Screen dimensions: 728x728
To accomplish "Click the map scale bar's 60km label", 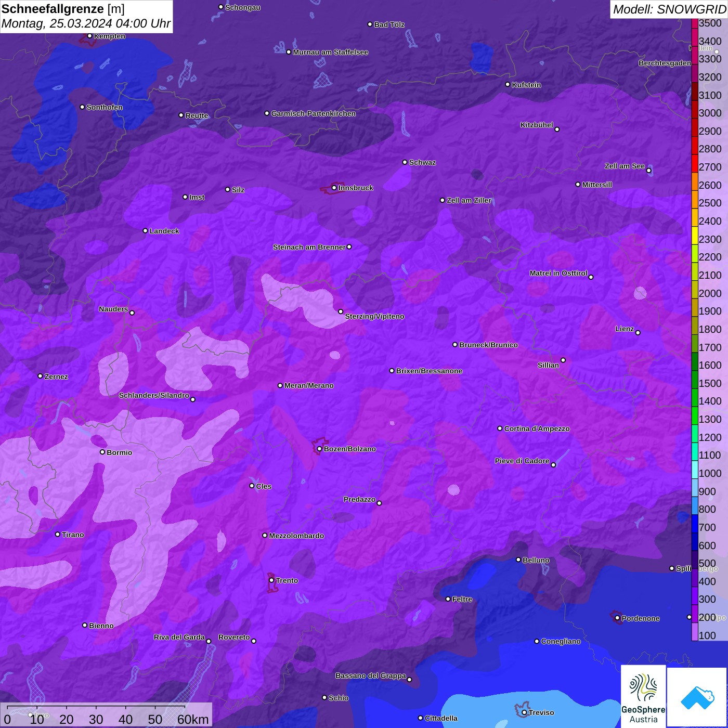I will pyautogui.click(x=193, y=719).
